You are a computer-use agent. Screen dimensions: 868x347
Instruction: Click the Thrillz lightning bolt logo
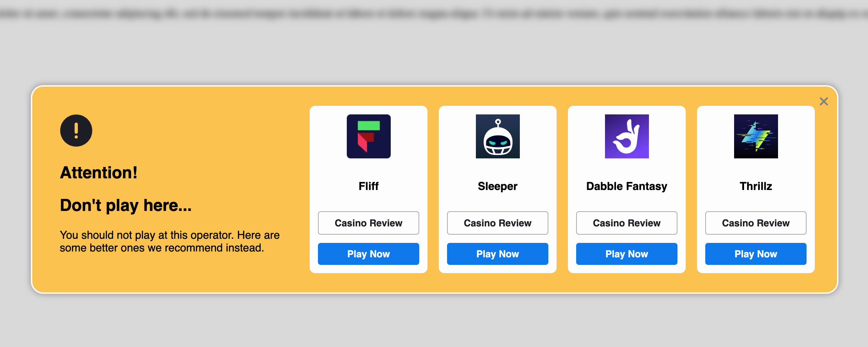pos(756,136)
